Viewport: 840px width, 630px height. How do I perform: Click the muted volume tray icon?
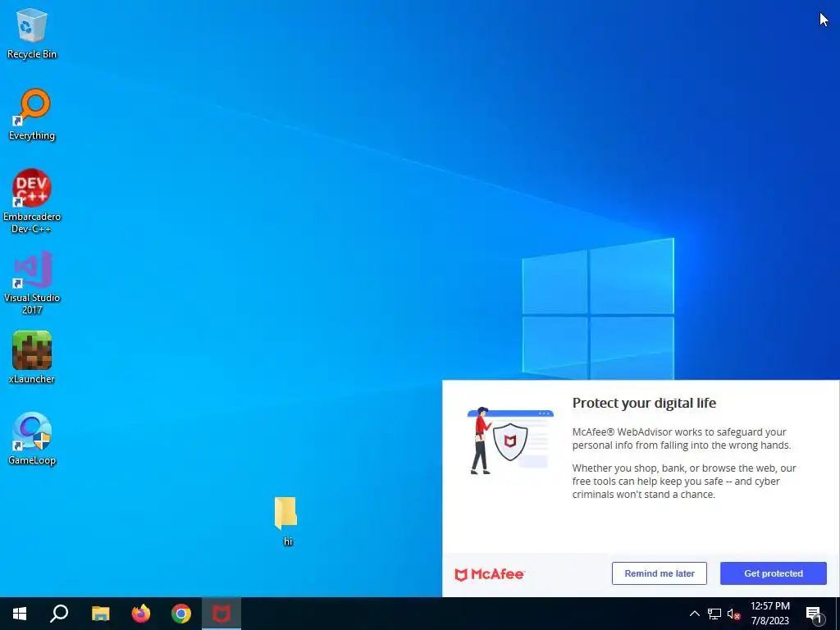click(734, 614)
